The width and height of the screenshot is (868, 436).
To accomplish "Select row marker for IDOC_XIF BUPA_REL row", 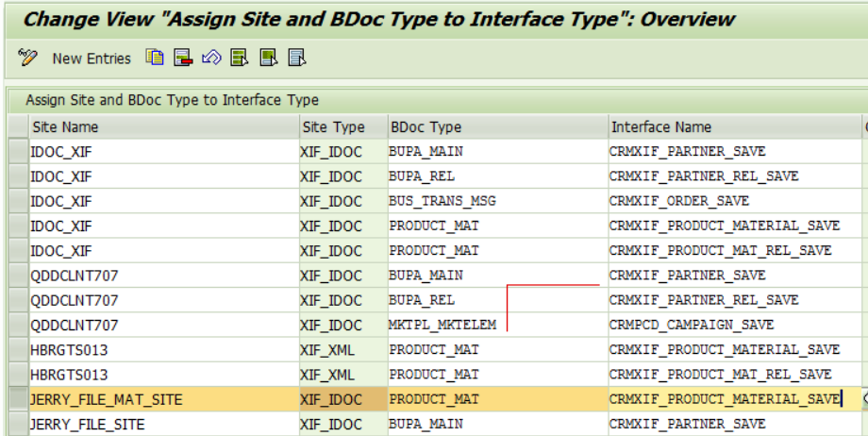I will coord(18,176).
